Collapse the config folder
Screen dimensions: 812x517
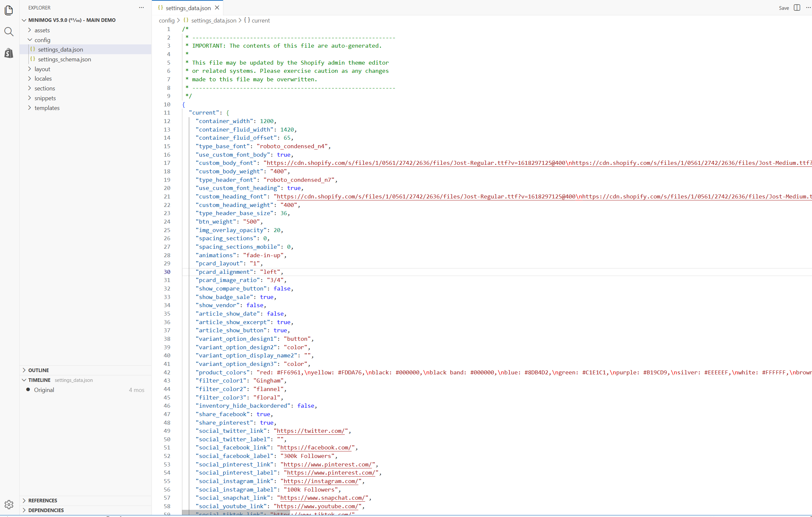[42, 40]
